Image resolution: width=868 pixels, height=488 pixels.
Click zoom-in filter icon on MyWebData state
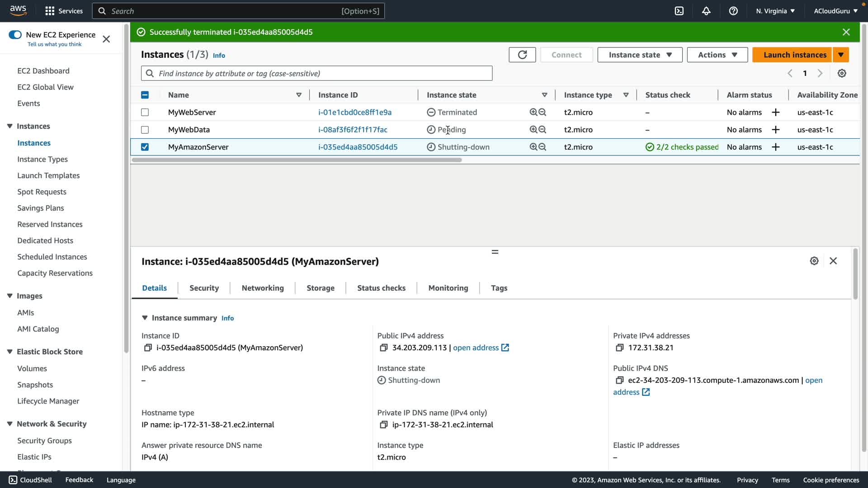click(533, 130)
